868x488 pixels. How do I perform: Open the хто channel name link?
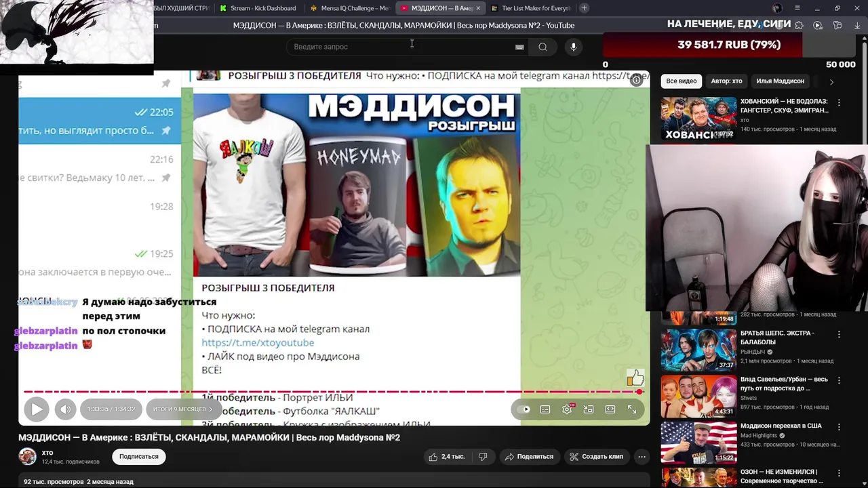pos(47,453)
